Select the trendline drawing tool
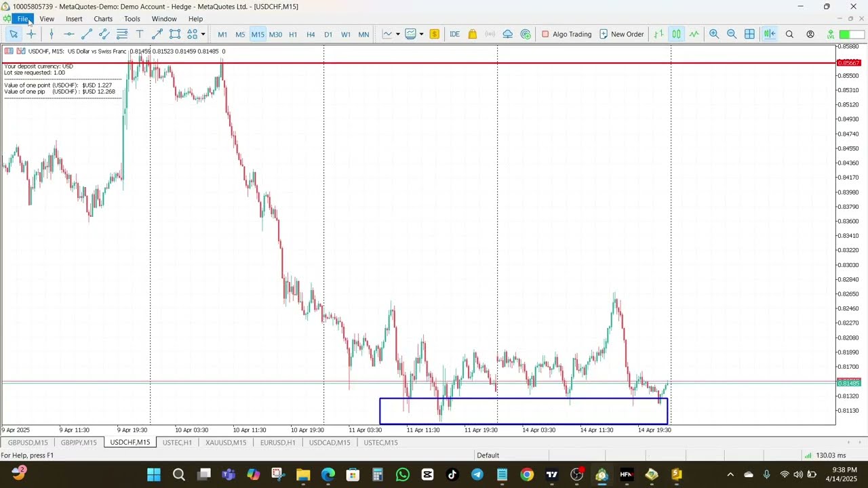The image size is (868, 488). click(x=87, y=34)
